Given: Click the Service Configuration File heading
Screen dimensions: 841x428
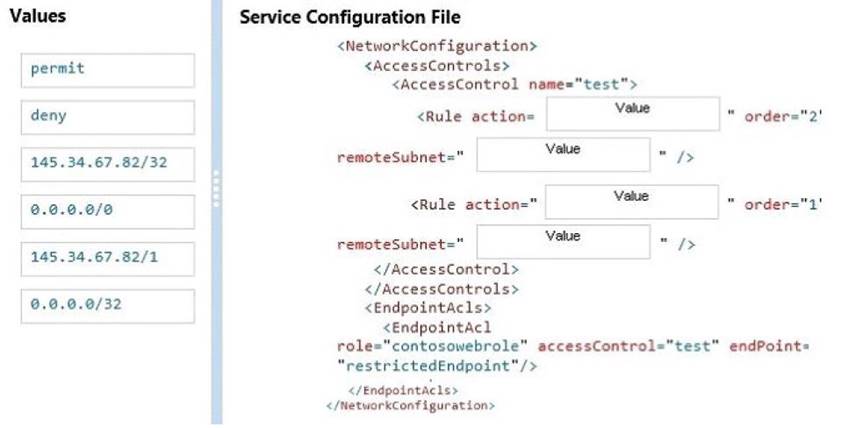Looking at the screenshot, I should tap(350, 18).
